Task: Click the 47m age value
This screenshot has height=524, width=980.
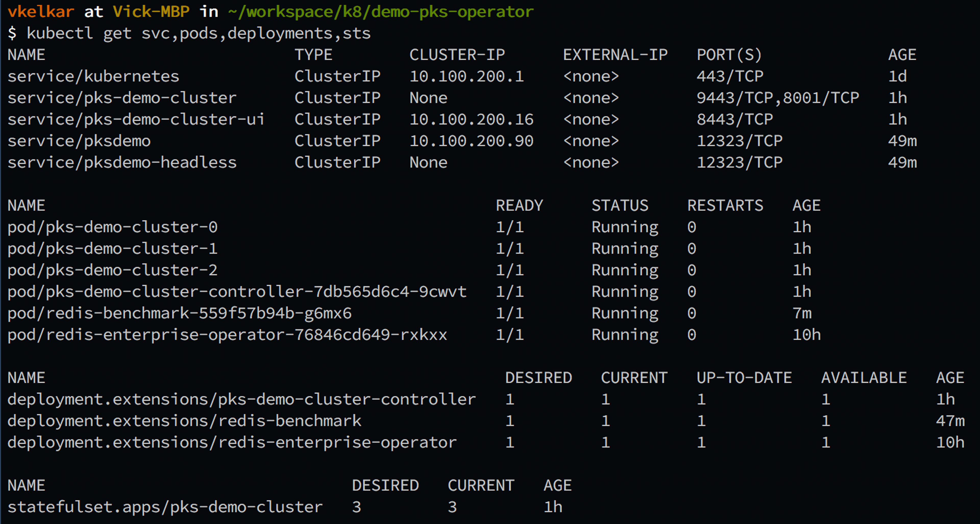Action: (950, 421)
